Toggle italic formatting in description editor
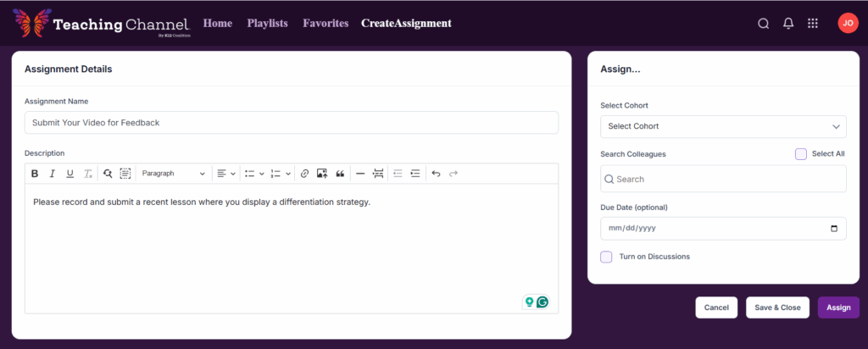The height and width of the screenshot is (349, 868). click(x=52, y=174)
